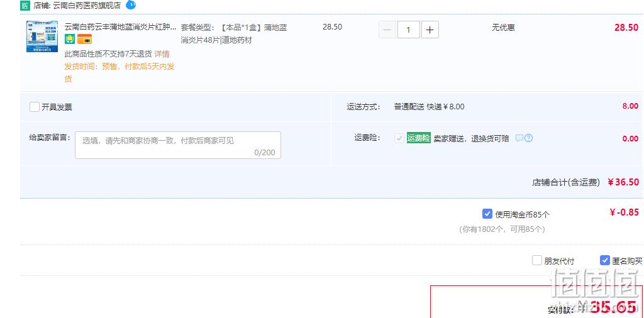The width and height of the screenshot is (644, 318).
Task: Open the 详情 link about 7-day returns
Action: (x=162, y=54)
